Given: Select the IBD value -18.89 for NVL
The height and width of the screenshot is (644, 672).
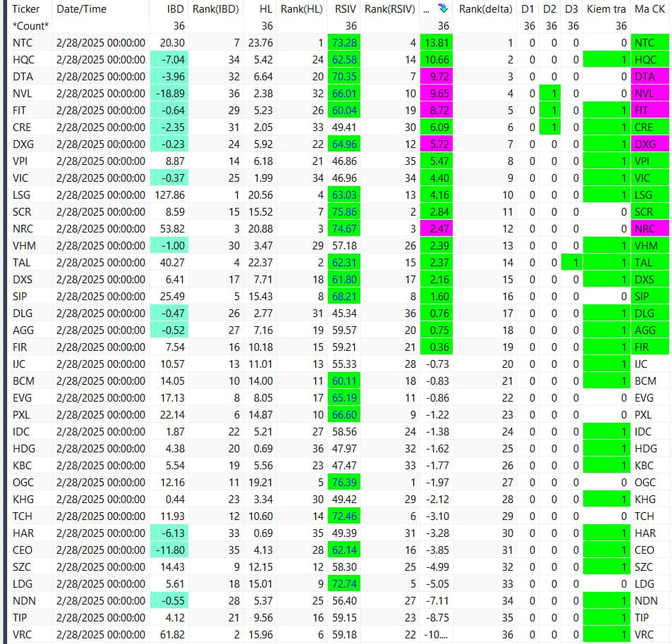Looking at the screenshot, I should (169, 93).
